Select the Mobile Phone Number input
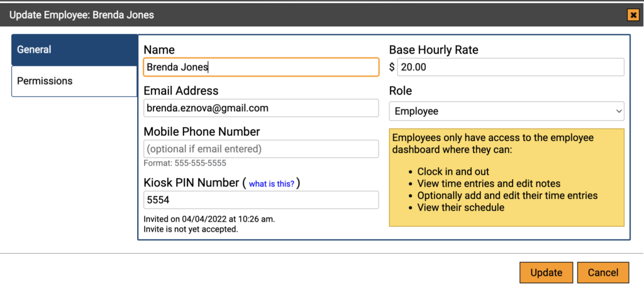The image size is (644, 294). (x=261, y=149)
